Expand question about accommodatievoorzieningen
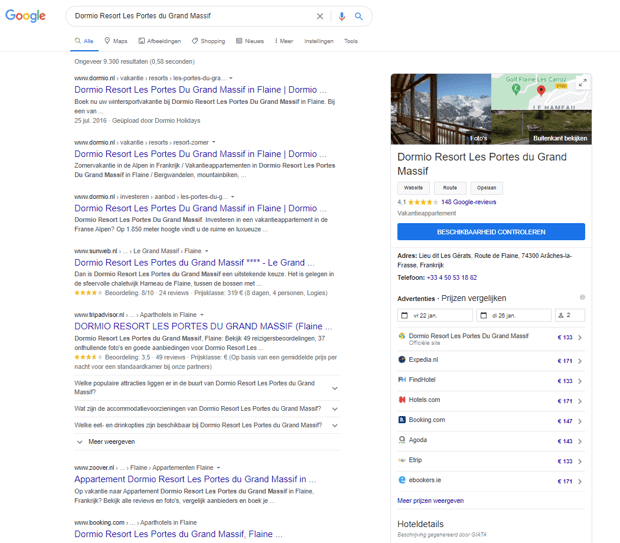The width and height of the screenshot is (620, 543). point(206,409)
